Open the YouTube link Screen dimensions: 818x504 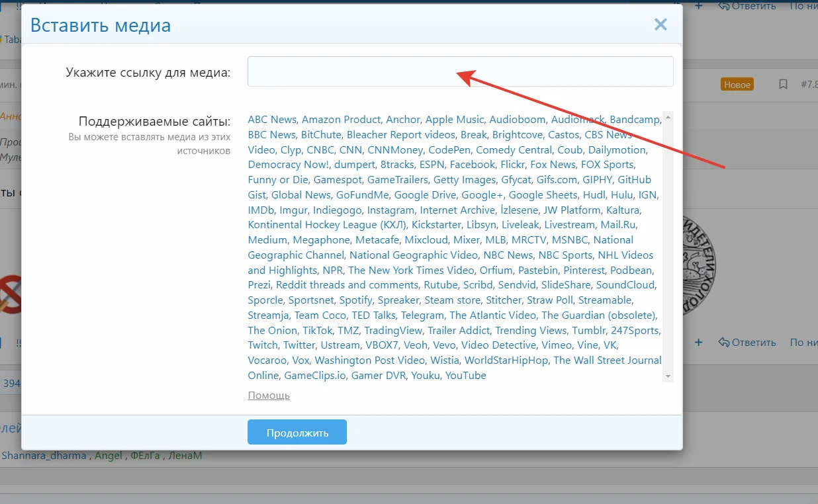coord(466,376)
